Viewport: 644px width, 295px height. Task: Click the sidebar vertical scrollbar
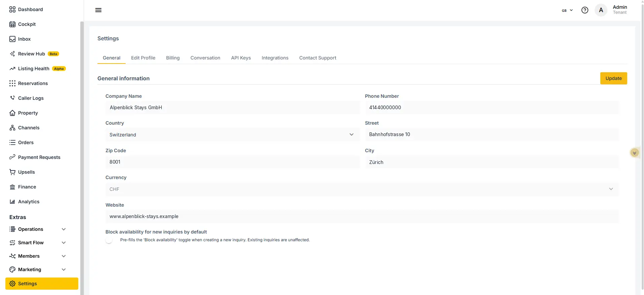pos(82,158)
